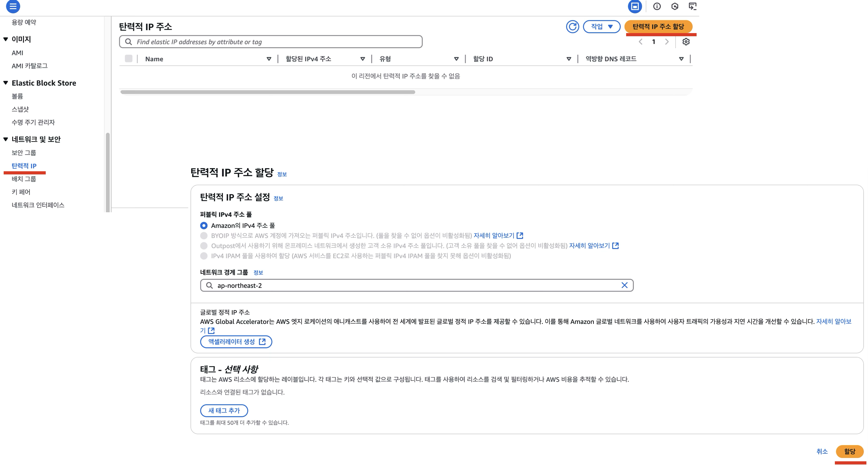Select the BYOIP public IPv4 radio option
The height and width of the screenshot is (465, 868).
[x=204, y=236]
